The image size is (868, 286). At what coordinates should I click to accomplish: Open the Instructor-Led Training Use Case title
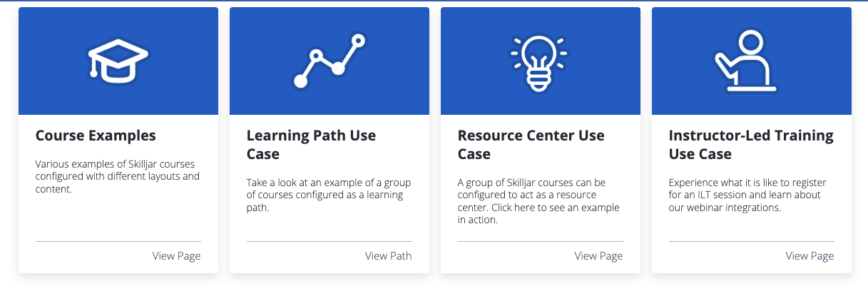[x=751, y=144]
